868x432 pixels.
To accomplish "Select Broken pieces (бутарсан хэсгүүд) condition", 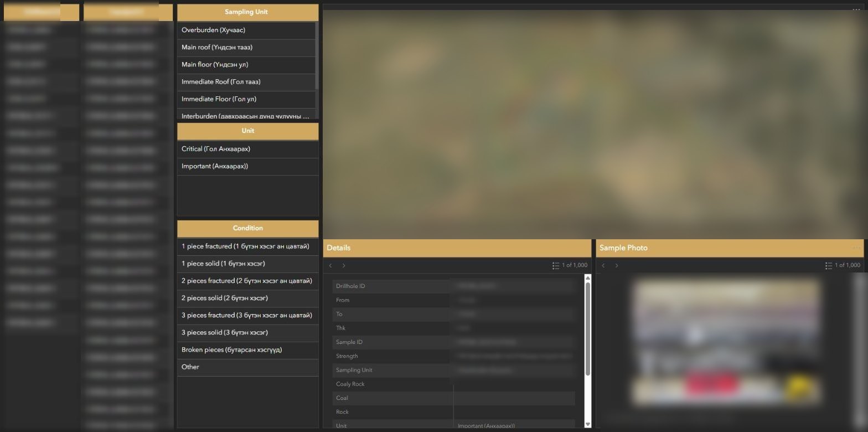I will coord(247,349).
